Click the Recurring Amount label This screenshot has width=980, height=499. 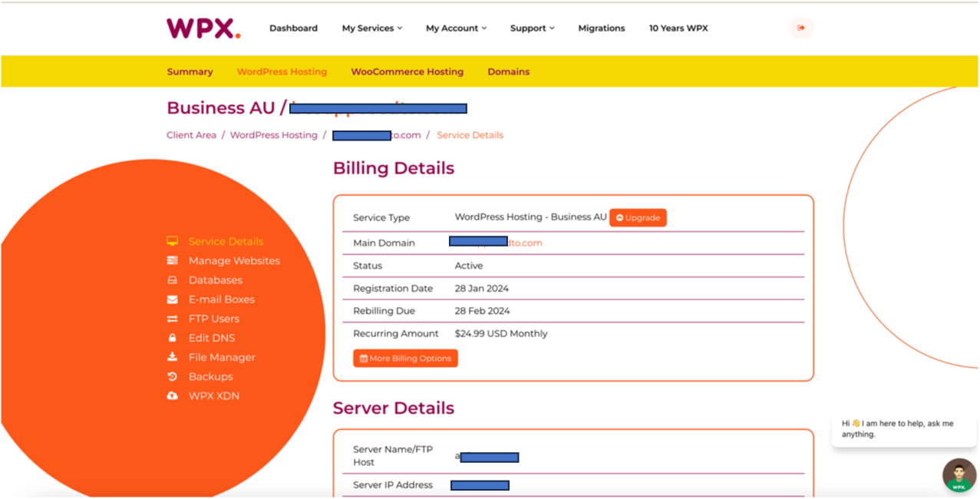pos(396,334)
